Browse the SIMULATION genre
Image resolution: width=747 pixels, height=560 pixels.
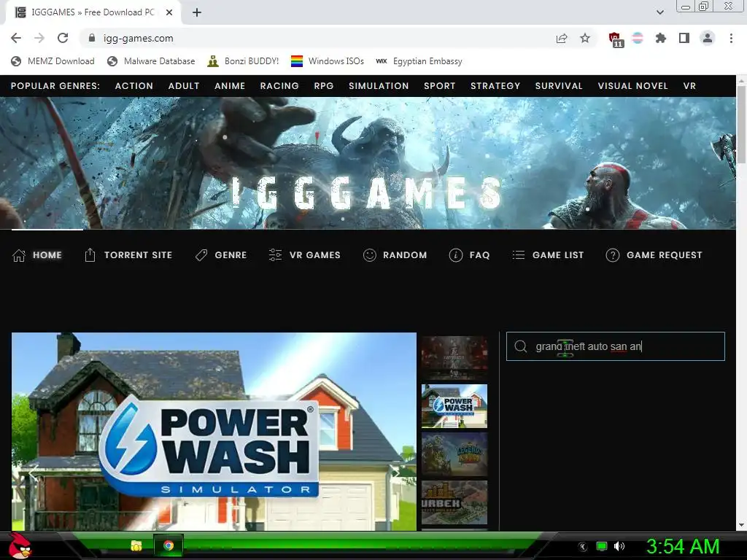pos(379,86)
